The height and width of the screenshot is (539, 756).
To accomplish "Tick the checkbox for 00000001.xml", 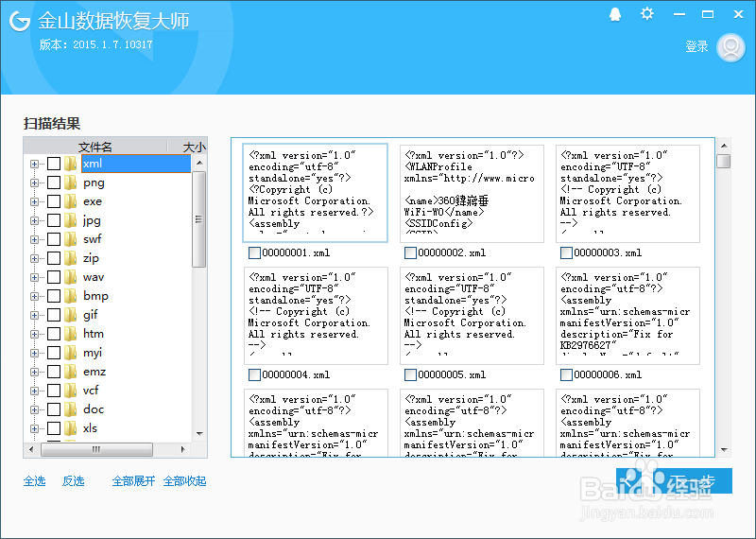I will pos(254,252).
